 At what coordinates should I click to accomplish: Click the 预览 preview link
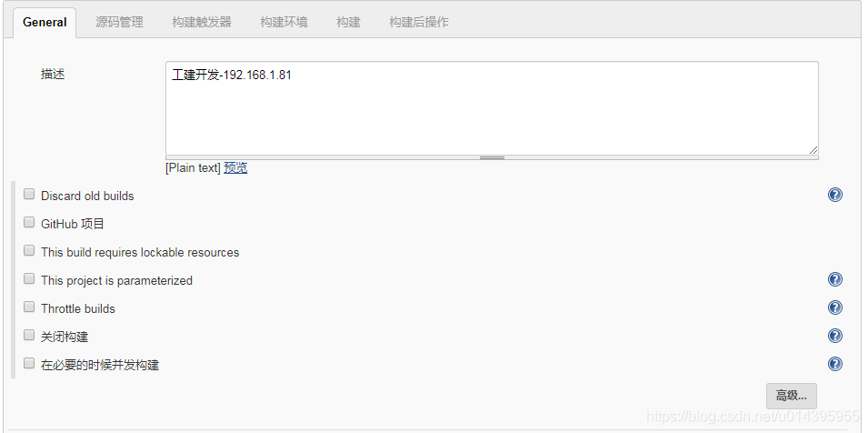(x=235, y=167)
